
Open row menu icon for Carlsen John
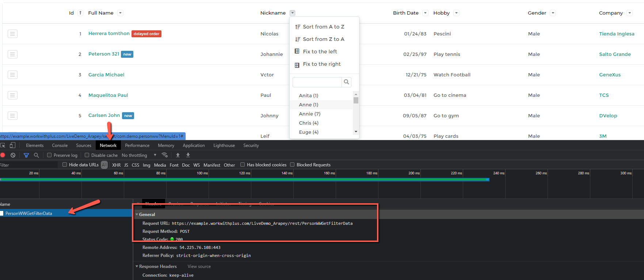coord(12,116)
